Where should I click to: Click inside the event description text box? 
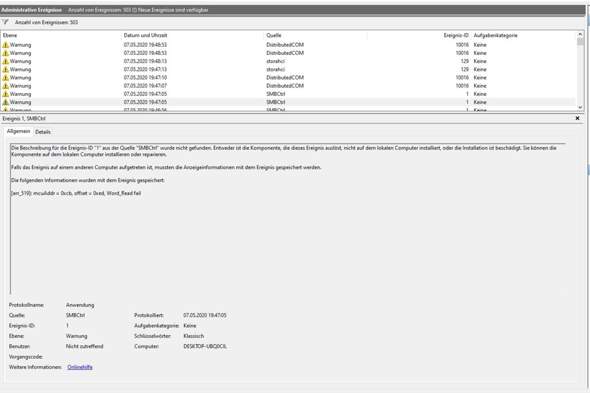click(x=288, y=218)
